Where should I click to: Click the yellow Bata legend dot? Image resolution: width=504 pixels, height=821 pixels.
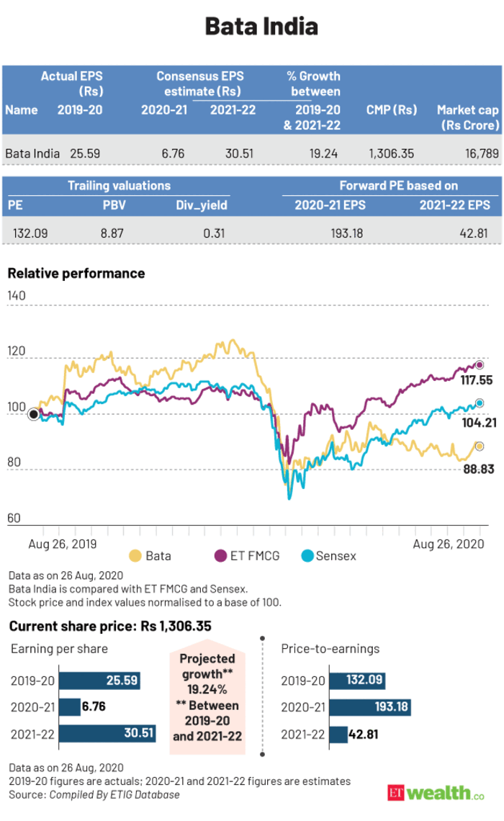click(135, 555)
